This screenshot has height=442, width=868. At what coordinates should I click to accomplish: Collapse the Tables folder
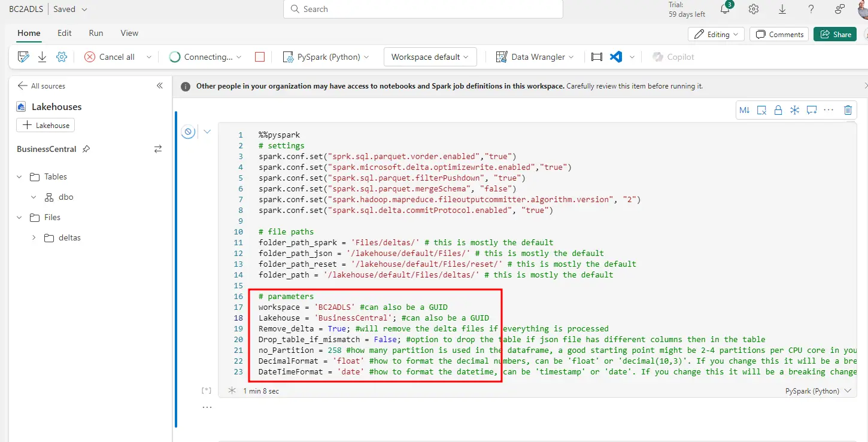20,177
